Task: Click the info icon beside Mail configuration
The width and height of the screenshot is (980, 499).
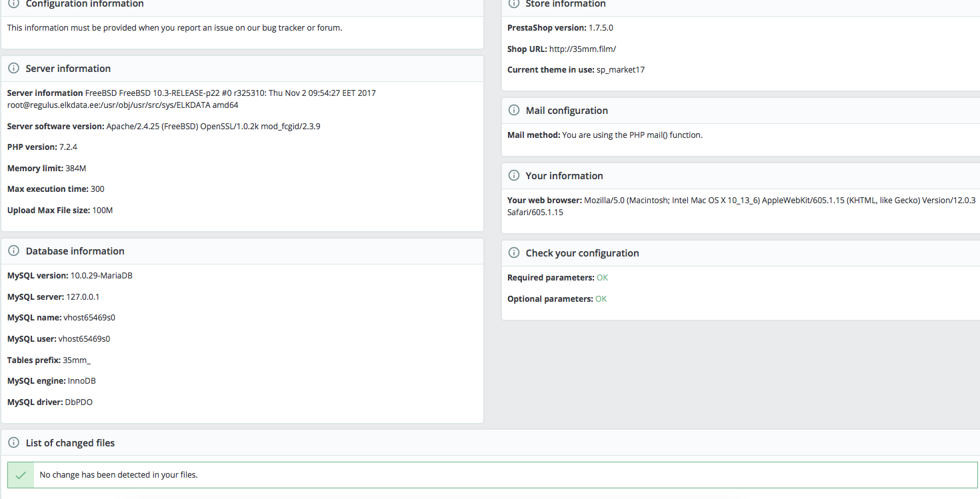Action: (513, 111)
